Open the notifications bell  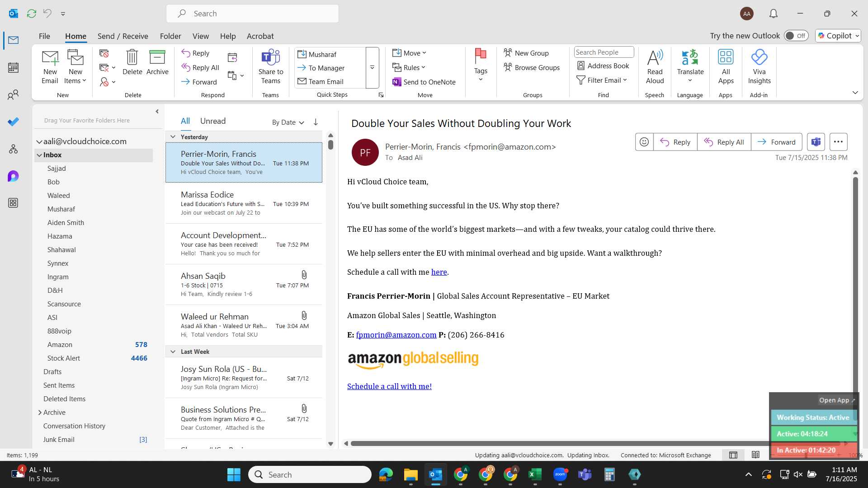coord(774,14)
